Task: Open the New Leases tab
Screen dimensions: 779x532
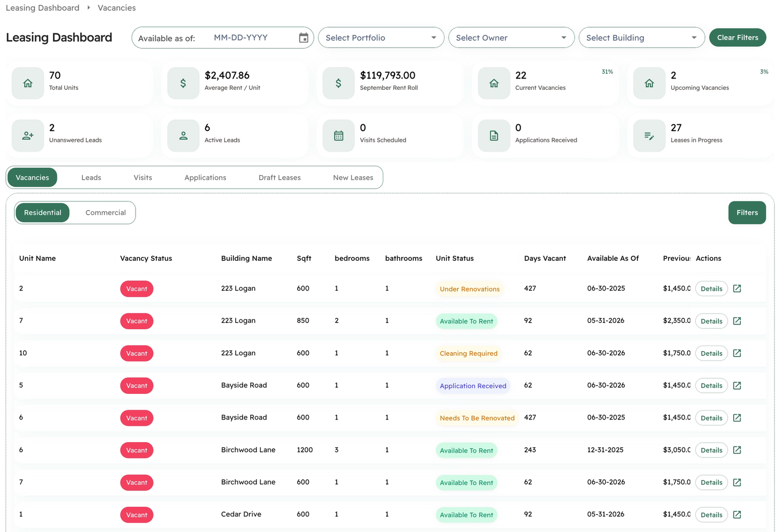Action: (353, 178)
